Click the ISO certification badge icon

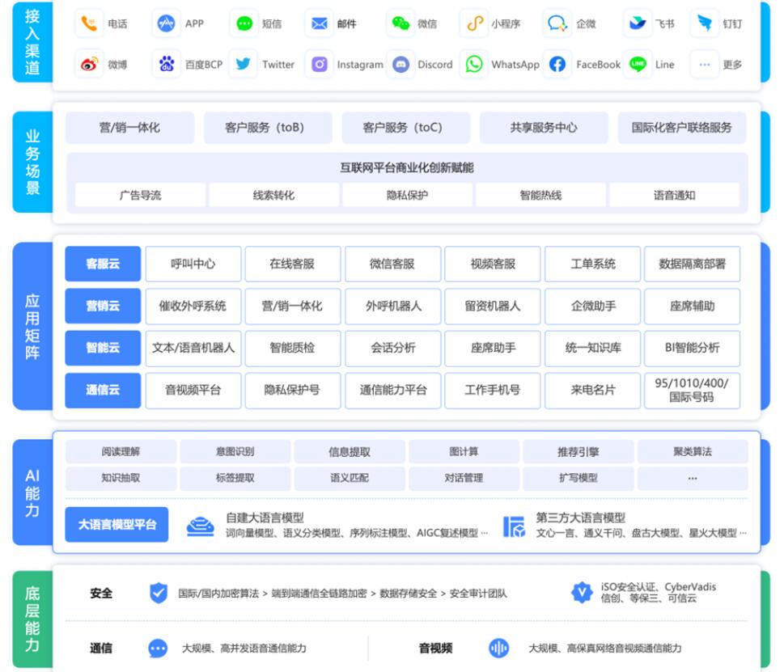point(582,593)
